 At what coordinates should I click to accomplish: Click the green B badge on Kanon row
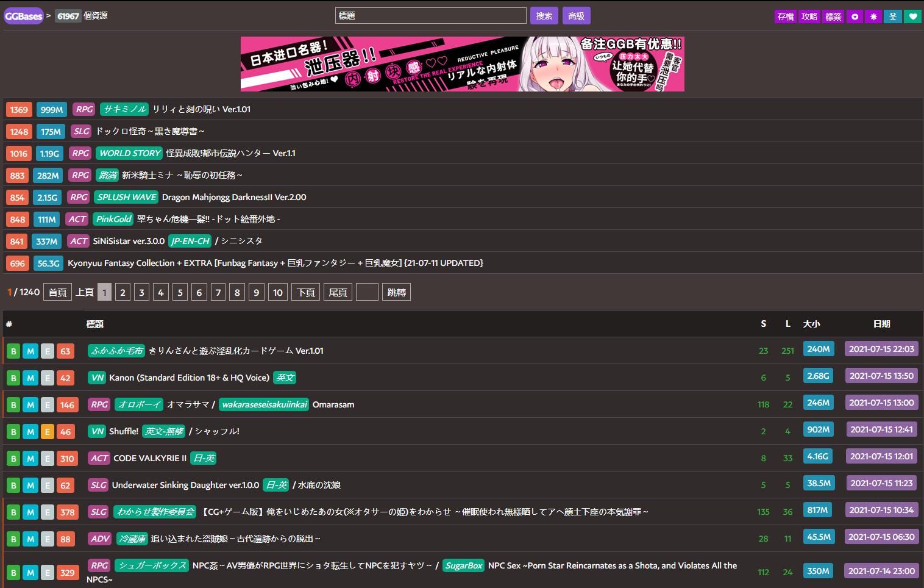click(13, 378)
